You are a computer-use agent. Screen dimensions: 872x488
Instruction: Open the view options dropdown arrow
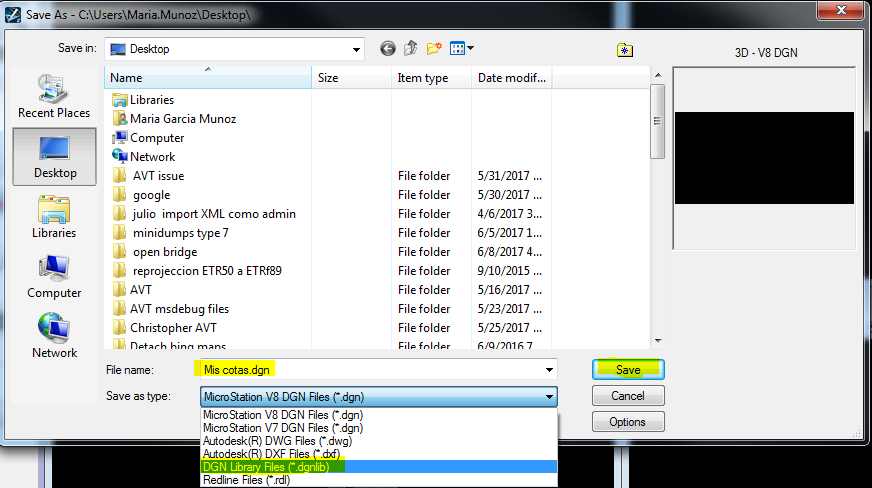470,48
